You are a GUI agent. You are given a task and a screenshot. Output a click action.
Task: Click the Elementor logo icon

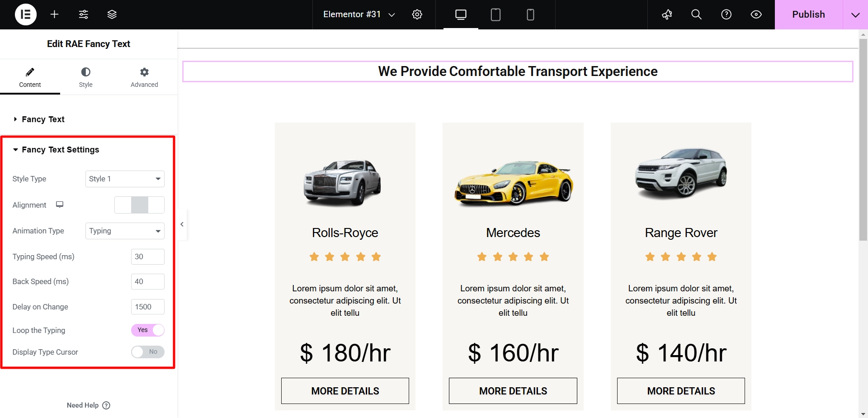click(x=26, y=14)
